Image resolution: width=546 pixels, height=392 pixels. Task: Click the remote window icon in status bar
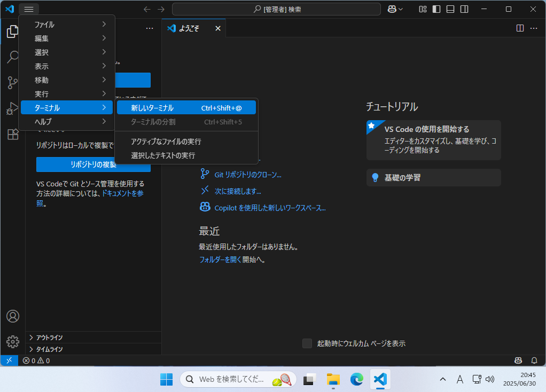click(10, 360)
